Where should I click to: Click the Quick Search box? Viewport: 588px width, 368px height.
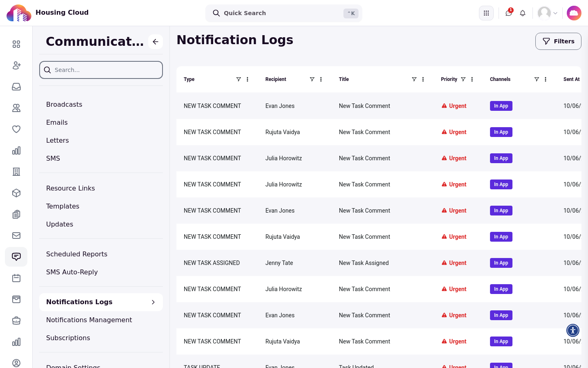[x=284, y=13]
